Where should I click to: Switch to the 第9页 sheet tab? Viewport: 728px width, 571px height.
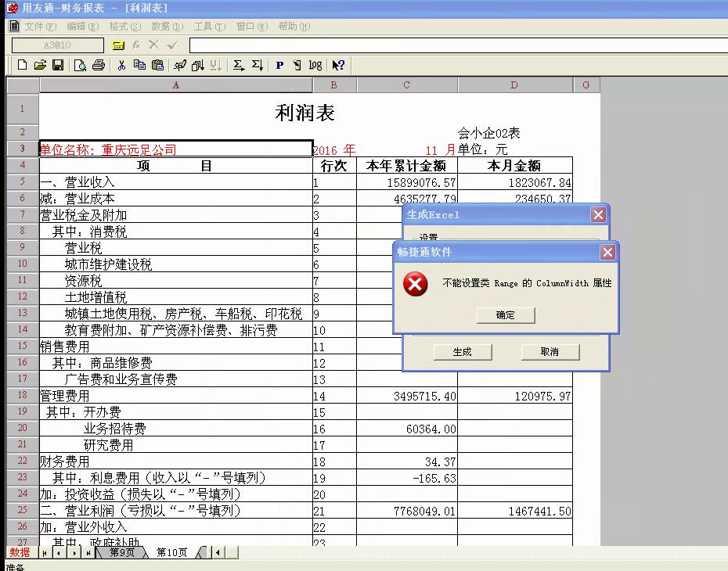click(122, 552)
